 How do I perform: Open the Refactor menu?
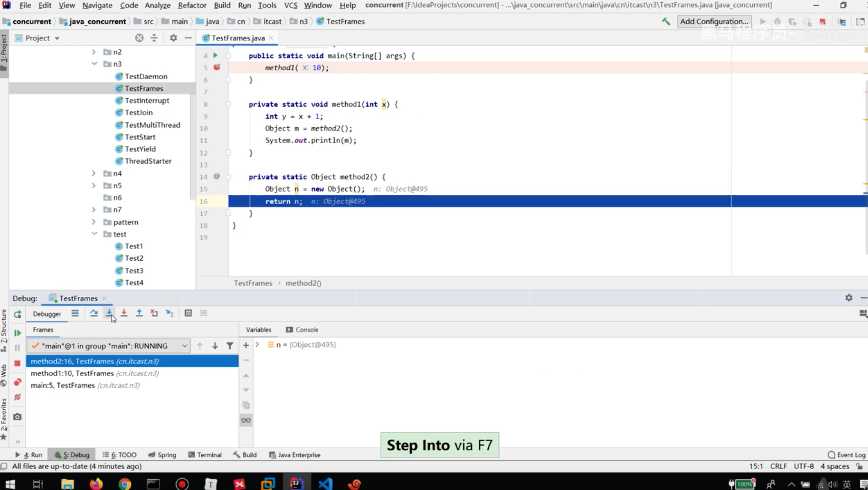click(192, 5)
